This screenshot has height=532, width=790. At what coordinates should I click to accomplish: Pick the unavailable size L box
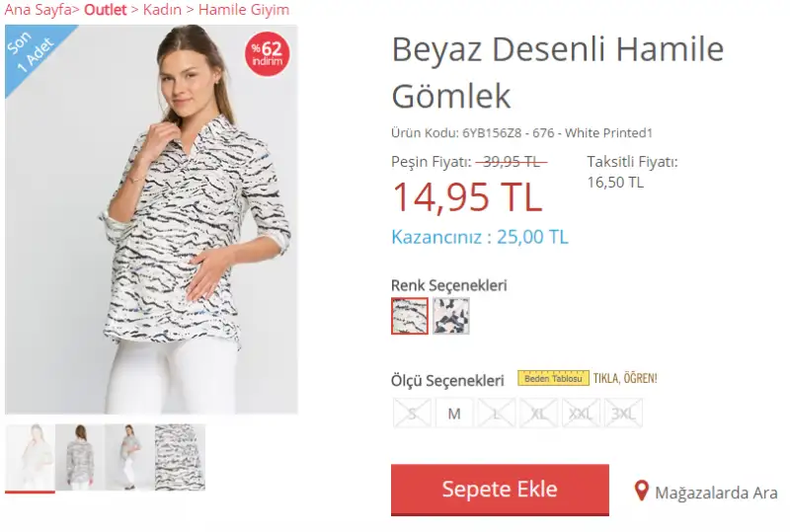point(497,414)
